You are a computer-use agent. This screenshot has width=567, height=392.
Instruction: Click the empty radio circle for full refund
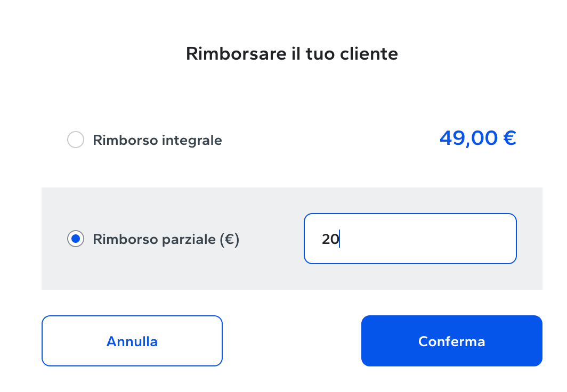[76, 140]
